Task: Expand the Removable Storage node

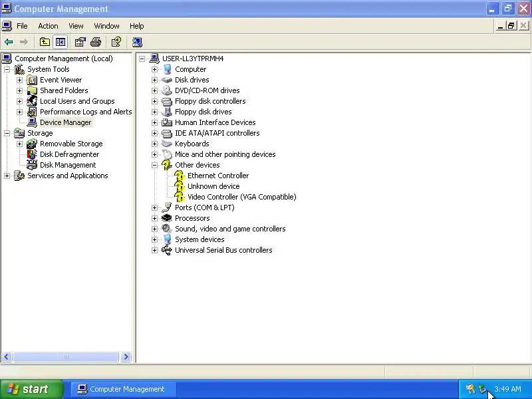Action: pyautogui.click(x=20, y=144)
